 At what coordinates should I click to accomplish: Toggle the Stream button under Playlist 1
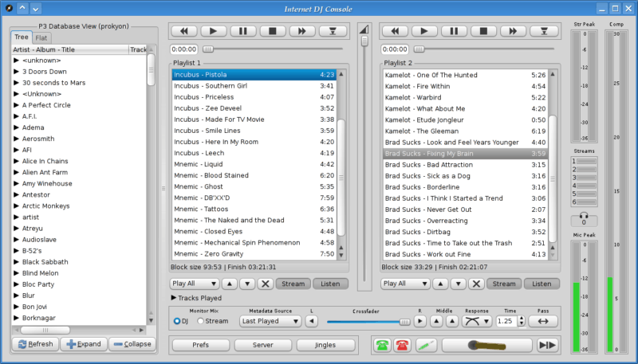[x=293, y=284]
